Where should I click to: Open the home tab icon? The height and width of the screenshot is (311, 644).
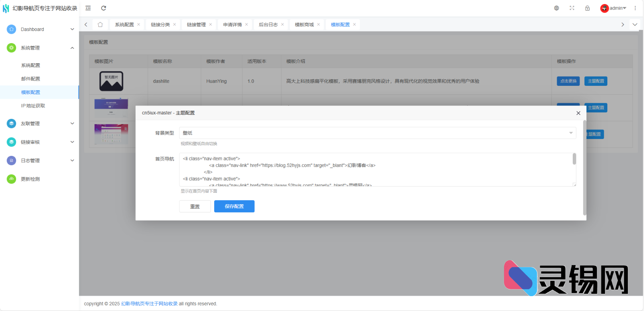click(100, 25)
